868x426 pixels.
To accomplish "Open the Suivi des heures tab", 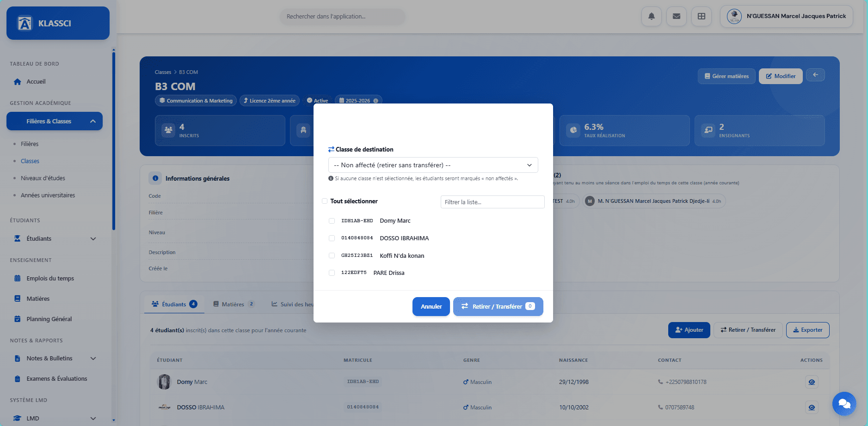I will pyautogui.click(x=292, y=304).
